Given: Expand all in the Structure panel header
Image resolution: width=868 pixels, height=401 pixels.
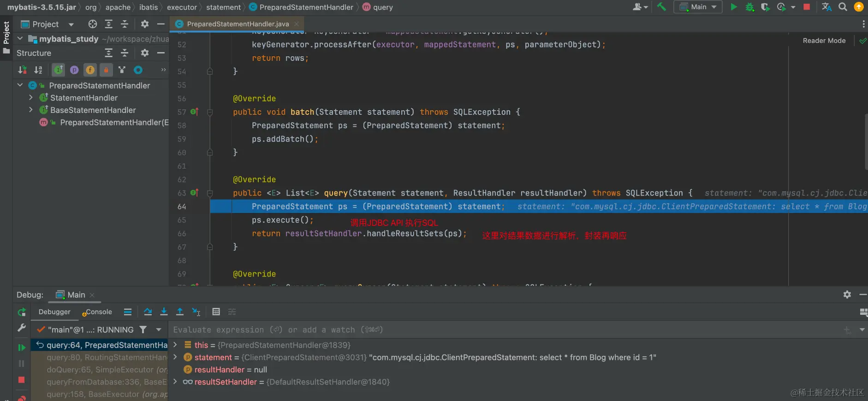Looking at the screenshot, I should [x=109, y=53].
